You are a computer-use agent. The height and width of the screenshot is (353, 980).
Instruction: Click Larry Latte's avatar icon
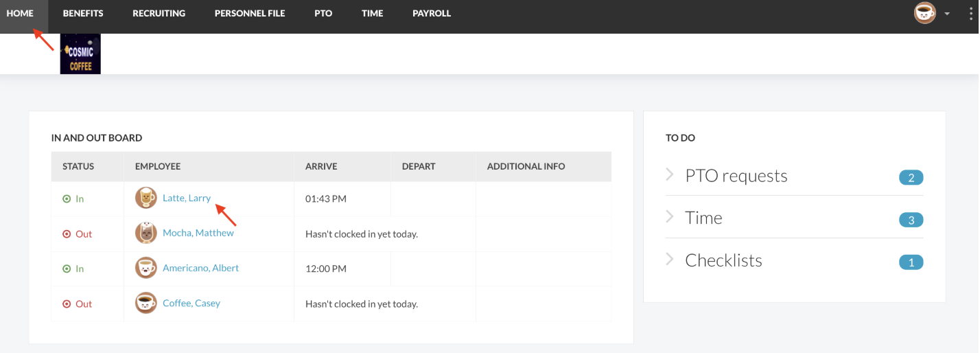point(146,198)
